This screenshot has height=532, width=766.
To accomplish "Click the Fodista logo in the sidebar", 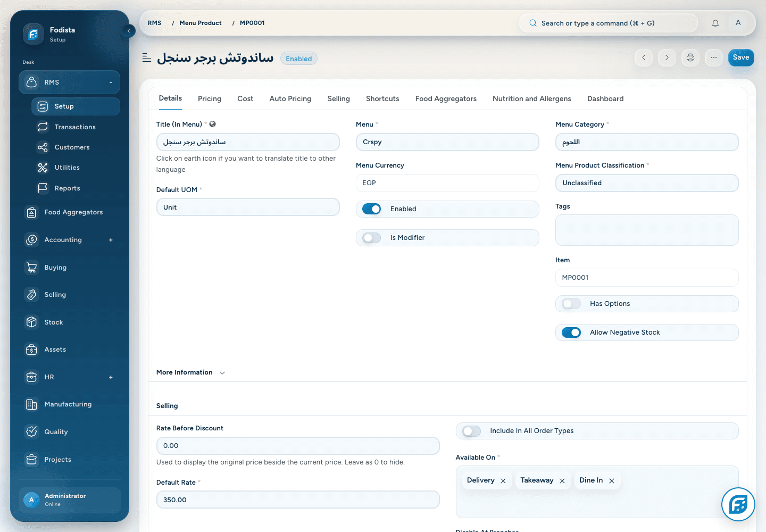I will point(33,34).
